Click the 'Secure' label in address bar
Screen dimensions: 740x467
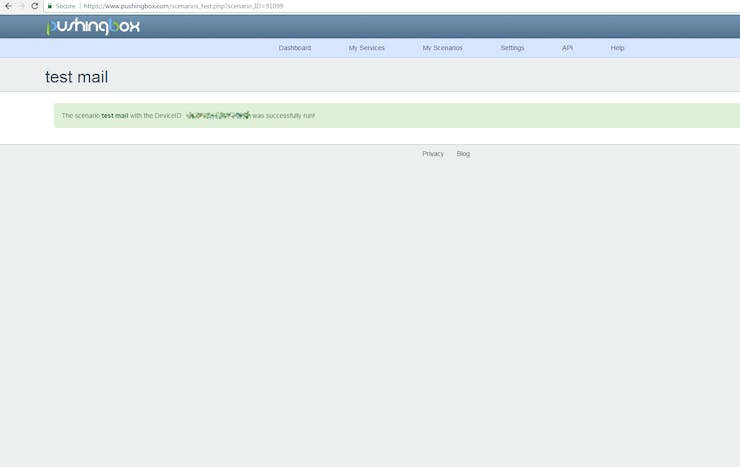tap(65, 6)
